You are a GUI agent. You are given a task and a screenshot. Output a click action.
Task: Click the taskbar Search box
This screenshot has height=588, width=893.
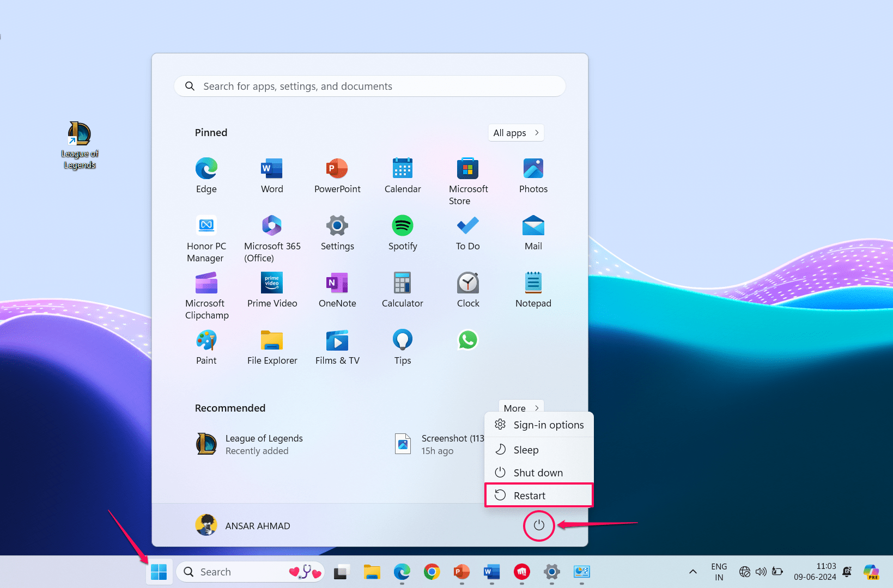click(x=251, y=572)
